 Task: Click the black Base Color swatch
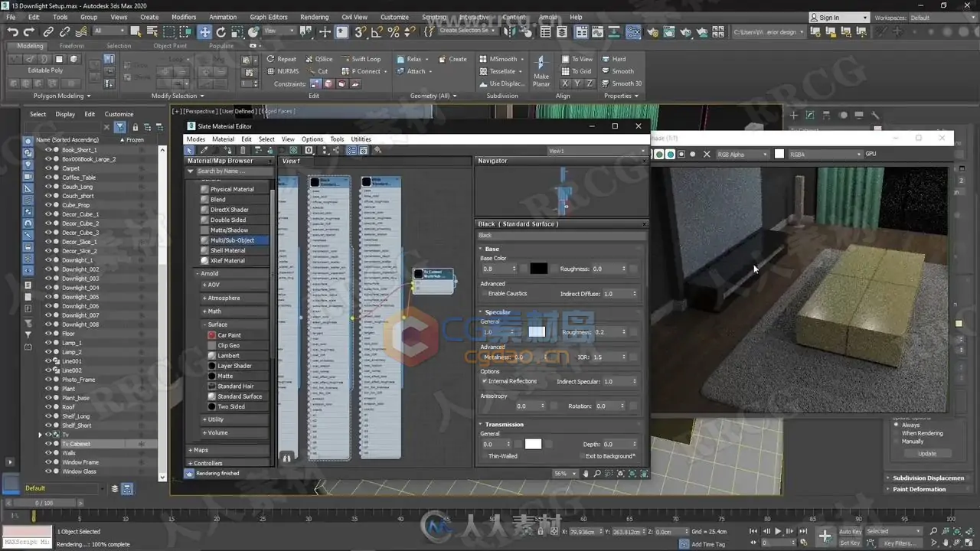click(538, 269)
